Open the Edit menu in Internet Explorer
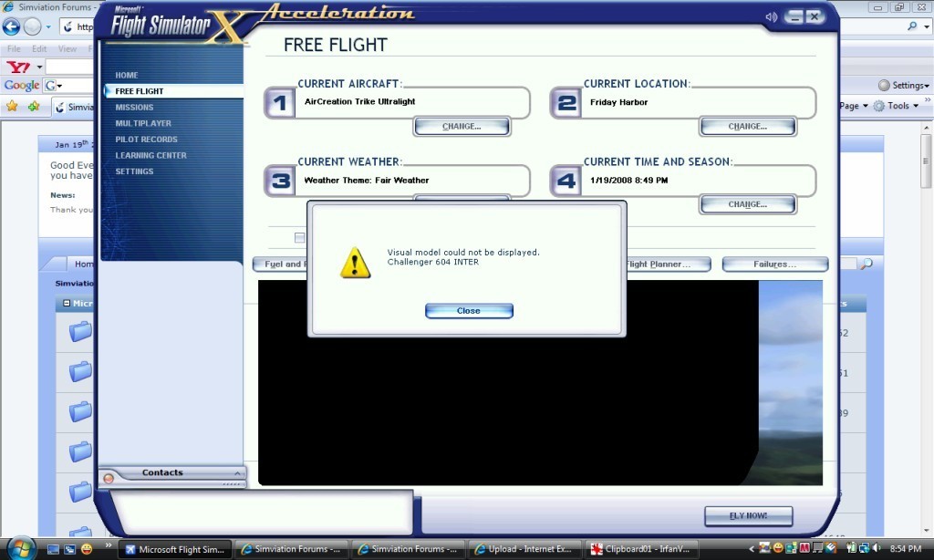The height and width of the screenshot is (560, 934). point(39,49)
